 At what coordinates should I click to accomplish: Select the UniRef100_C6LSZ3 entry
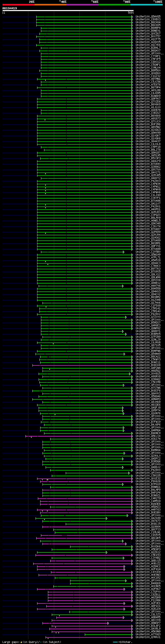(x=148, y=614)
